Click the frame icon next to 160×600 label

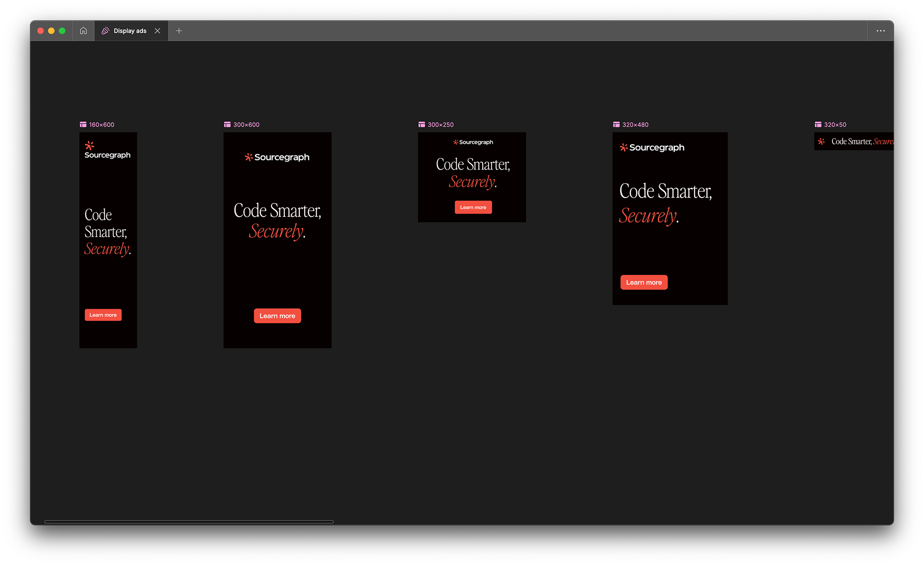click(x=82, y=124)
